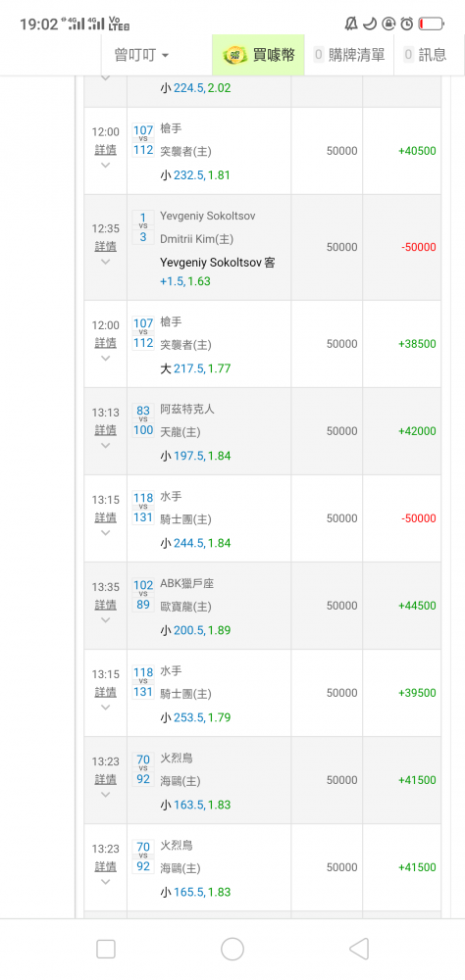
Task: Tap the Android back triangle icon
Action: pyautogui.click(x=358, y=949)
